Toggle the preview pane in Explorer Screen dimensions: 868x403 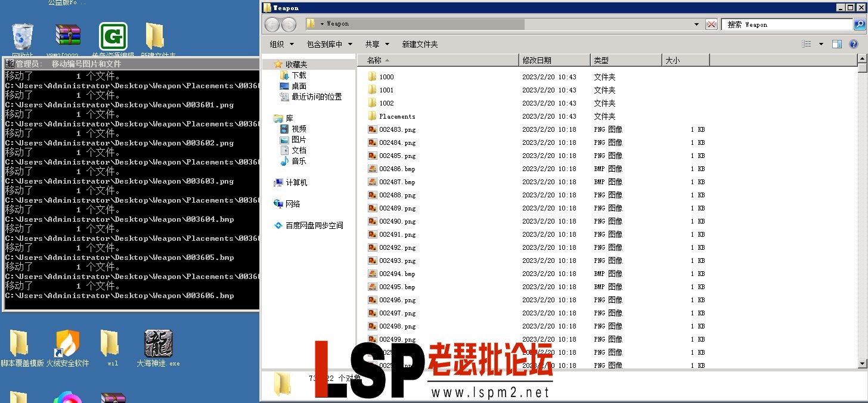point(836,44)
